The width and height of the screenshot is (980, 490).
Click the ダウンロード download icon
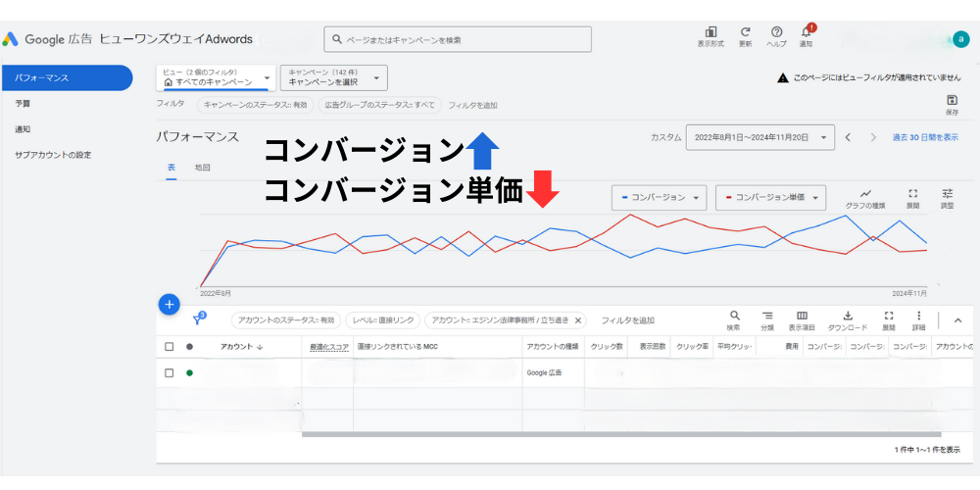point(847,317)
